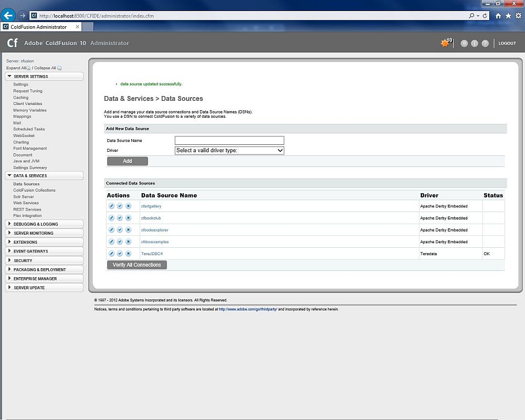Open the adobe.com thirdparty link

248,309
